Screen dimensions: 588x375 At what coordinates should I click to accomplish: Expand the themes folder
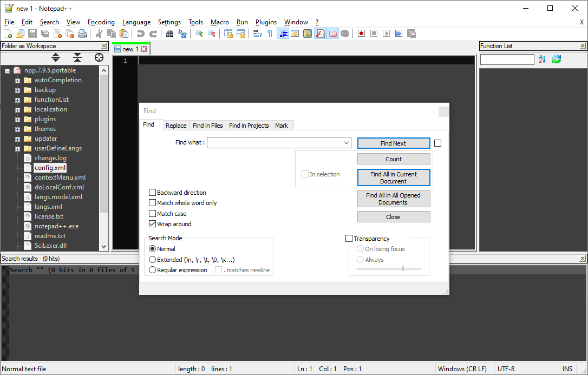[x=17, y=129]
